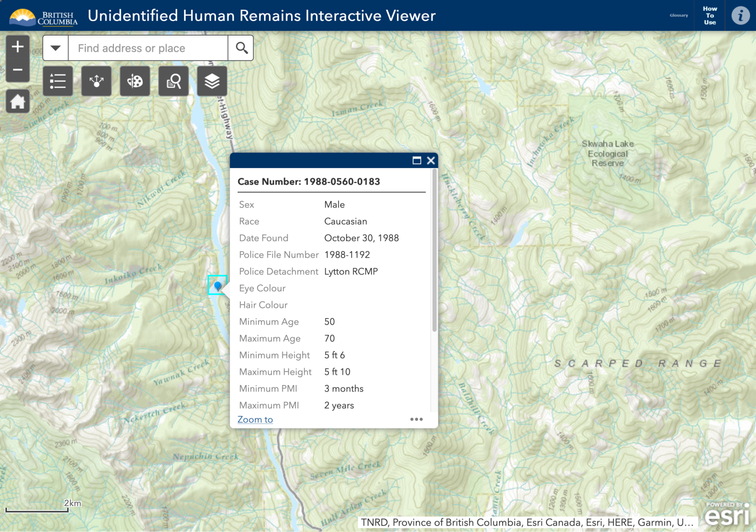This screenshot has width=756, height=532.
Task: Expand more popup options with the ellipsis
Action: (x=416, y=419)
